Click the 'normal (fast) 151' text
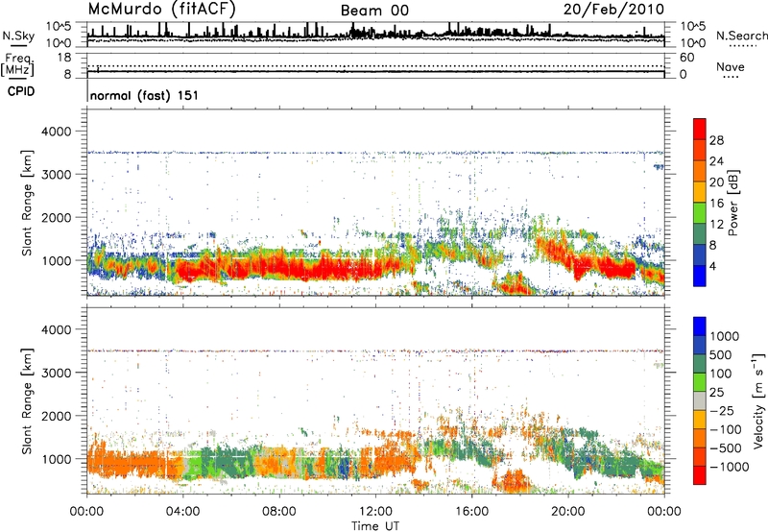Screen dimensions: 768x532 pos(144,95)
